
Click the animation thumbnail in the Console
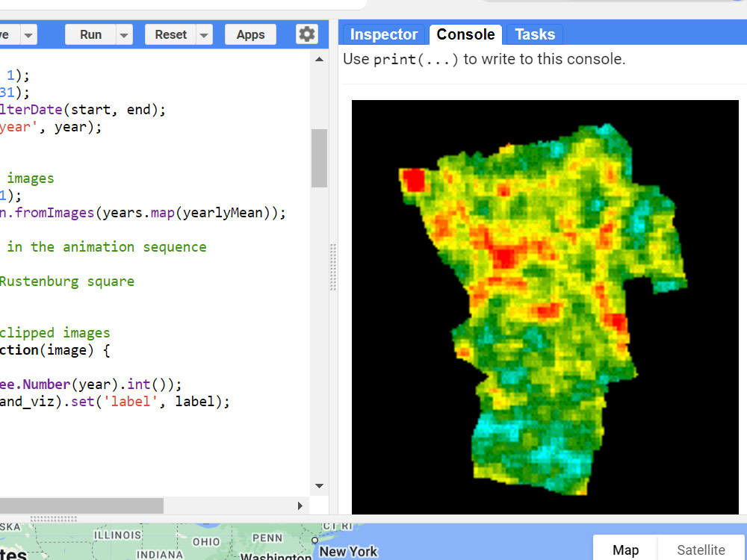[x=545, y=305]
